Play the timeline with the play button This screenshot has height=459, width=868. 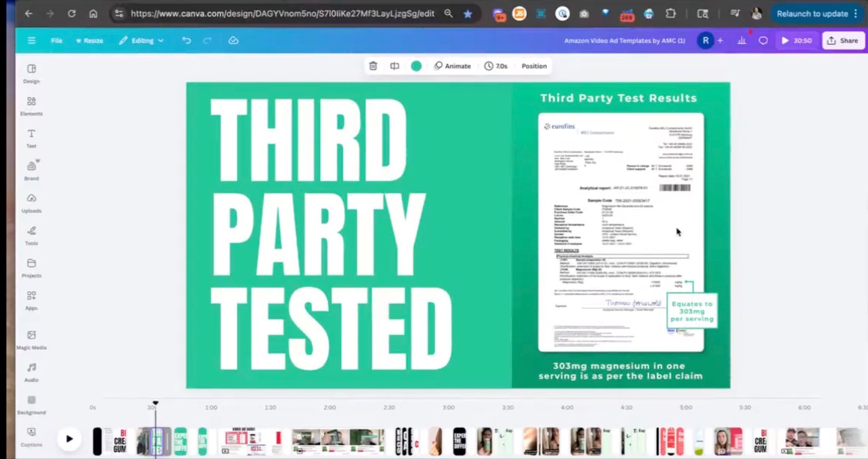70,439
